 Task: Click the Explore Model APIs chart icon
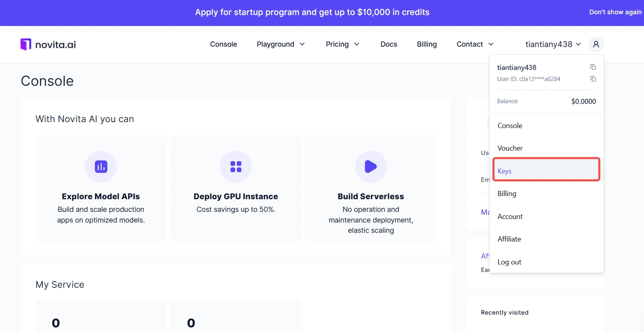click(101, 167)
